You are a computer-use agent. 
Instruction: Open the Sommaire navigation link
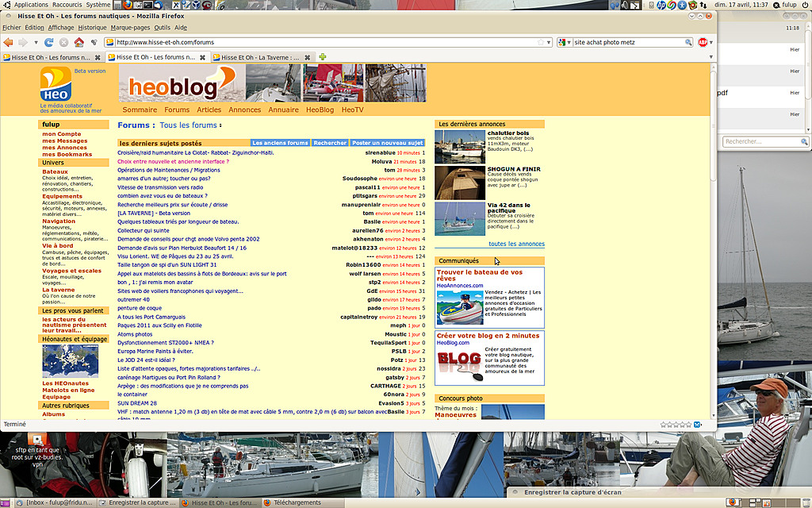(x=140, y=110)
